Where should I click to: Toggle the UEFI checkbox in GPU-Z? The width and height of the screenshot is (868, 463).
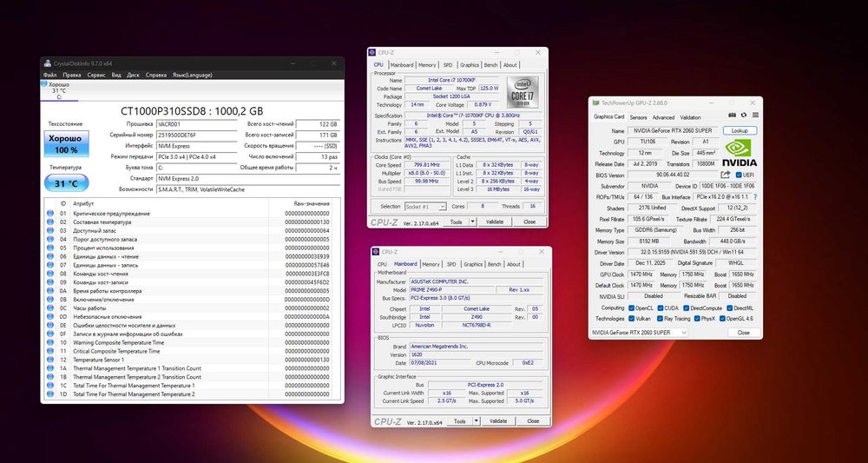739,175
